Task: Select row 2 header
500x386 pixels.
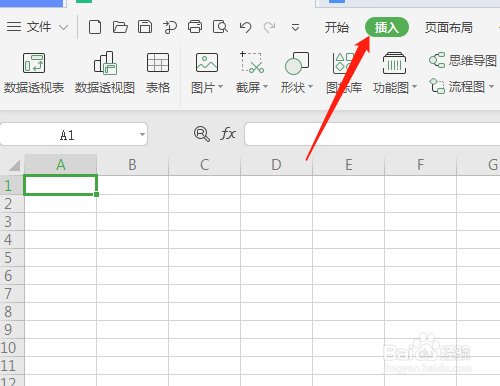Action: click(x=12, y=203)
